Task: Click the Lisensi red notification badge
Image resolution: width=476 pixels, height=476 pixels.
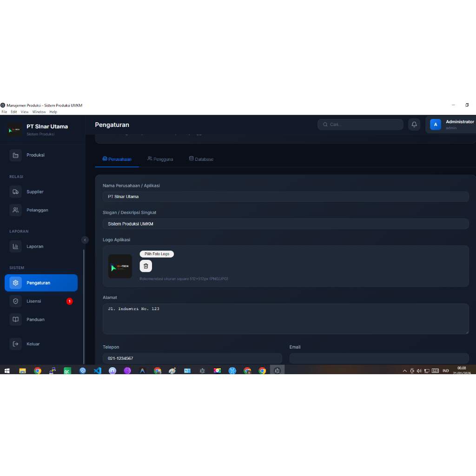Action: click(70, 301)
